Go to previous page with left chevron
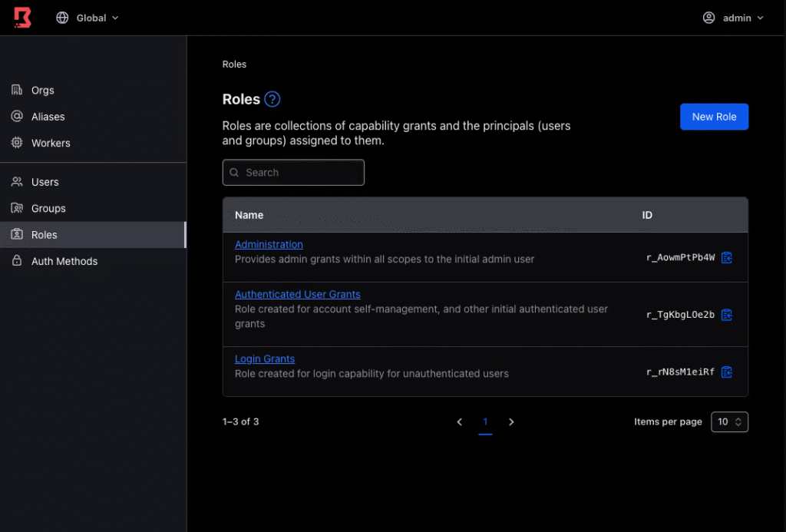 tap(459, 422)
